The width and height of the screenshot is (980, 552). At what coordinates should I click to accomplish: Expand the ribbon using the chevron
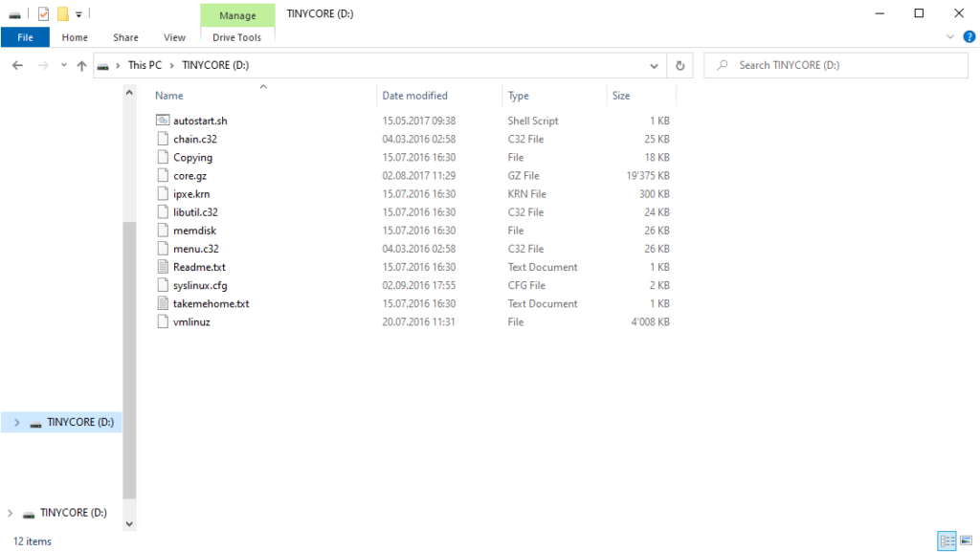[950, 37]
